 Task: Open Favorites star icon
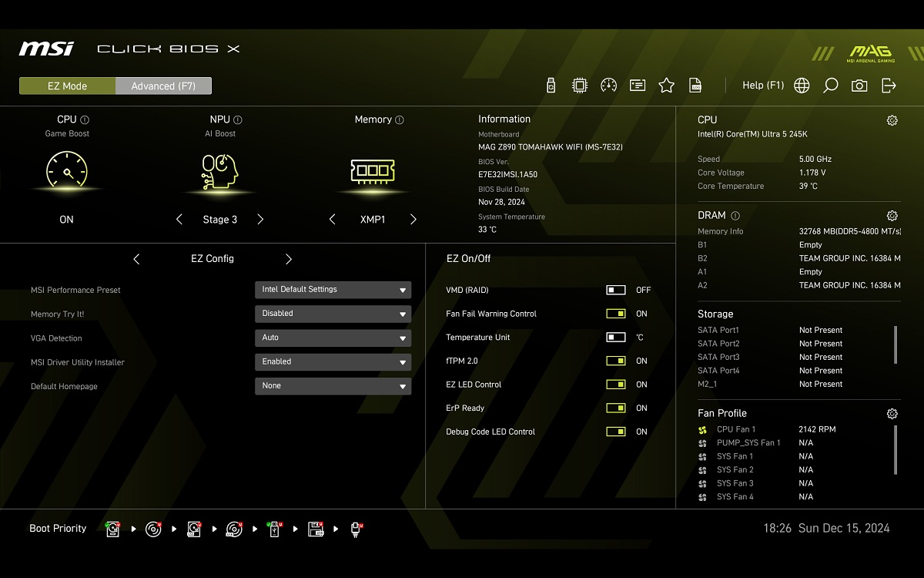(x=666, y=86)
